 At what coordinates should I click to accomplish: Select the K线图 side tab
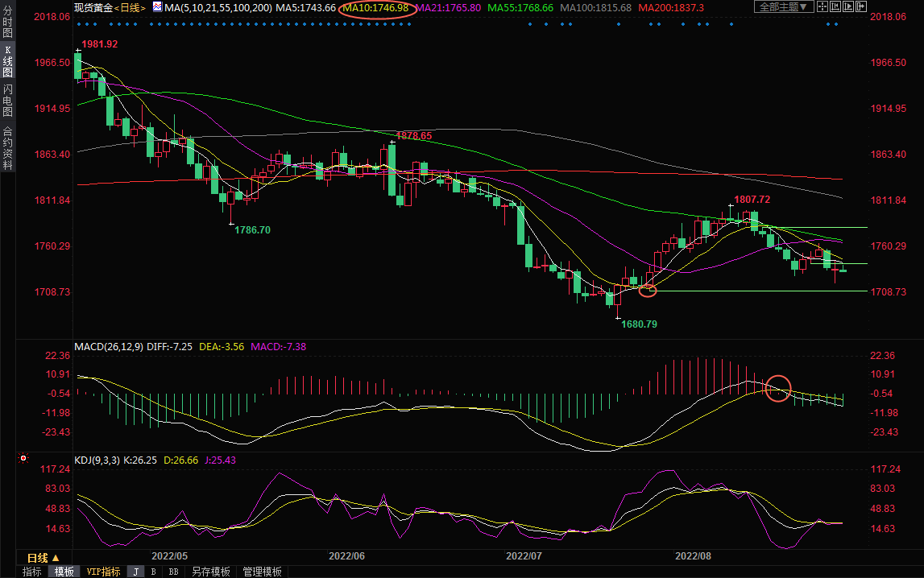click(x=7, y=66)
